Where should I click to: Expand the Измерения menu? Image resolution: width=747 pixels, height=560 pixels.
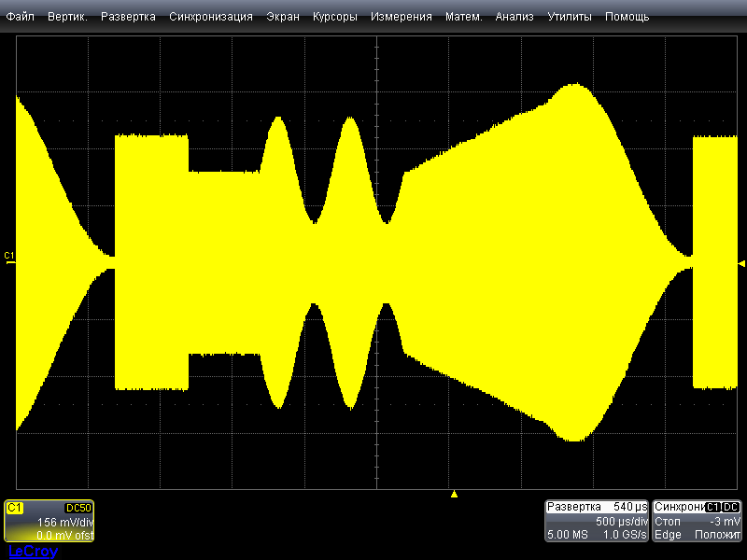(x=401, y=17)
